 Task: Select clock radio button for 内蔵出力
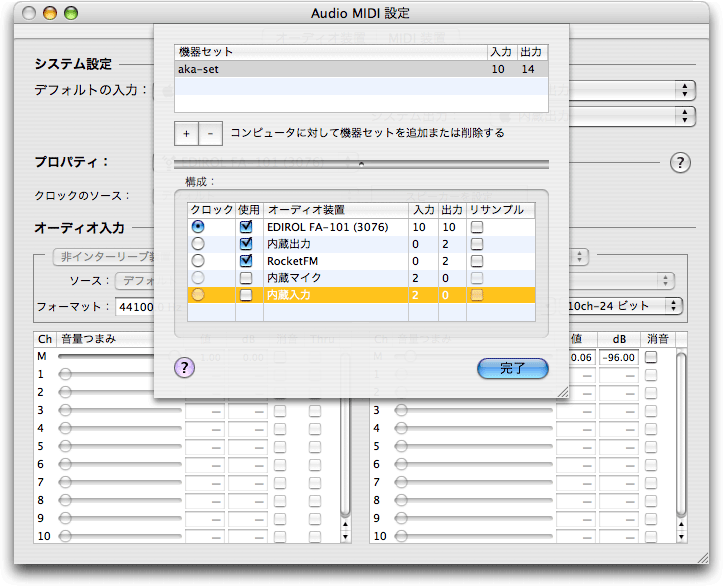(x=198, y=244)
